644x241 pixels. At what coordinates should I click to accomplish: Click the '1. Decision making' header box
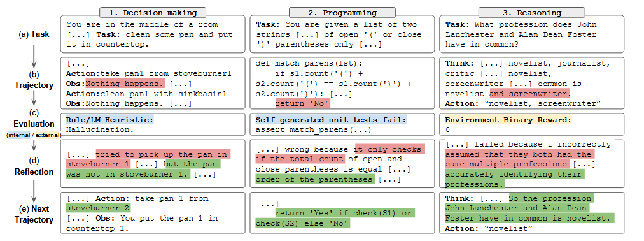153,12
